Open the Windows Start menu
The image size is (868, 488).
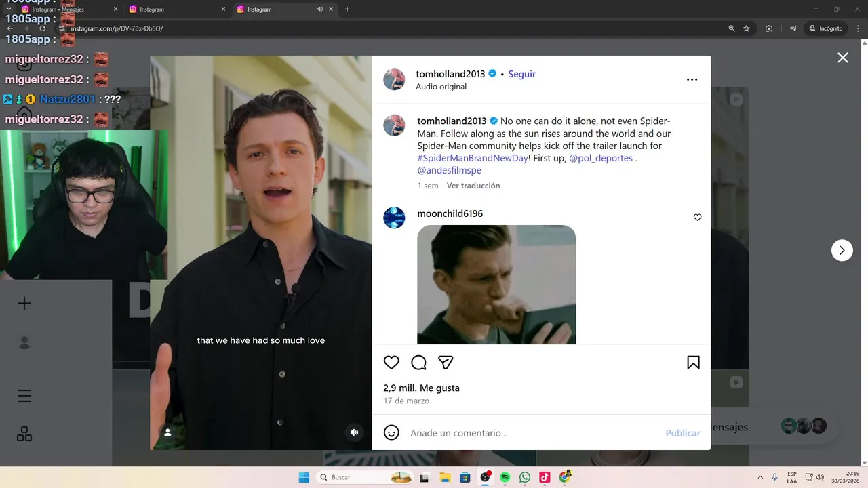pos(304,477)
